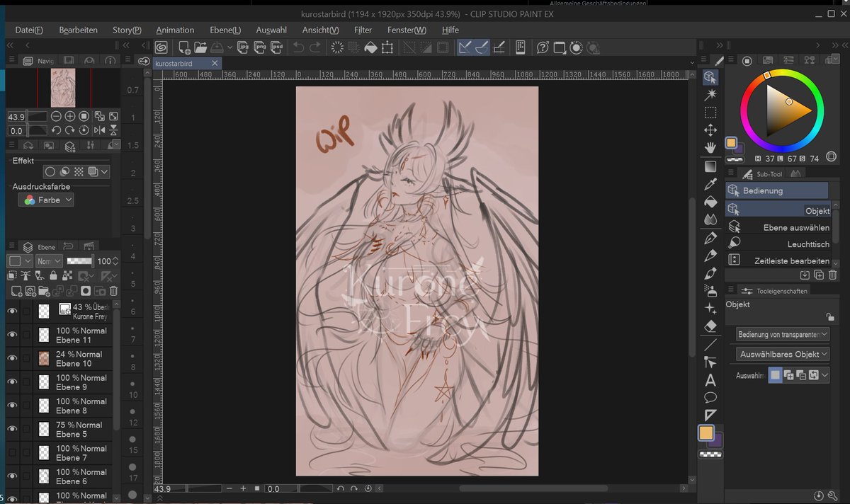This screenshot has height=504, width=850.
Task: Select the Gradient tool
Action: pyautogui.click(x=710, y=166)
